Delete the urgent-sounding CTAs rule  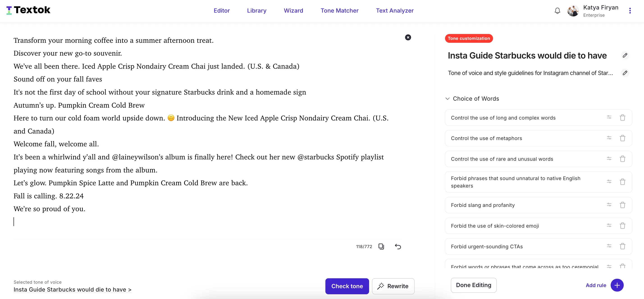pyautogui.click(x=623, y=246)
